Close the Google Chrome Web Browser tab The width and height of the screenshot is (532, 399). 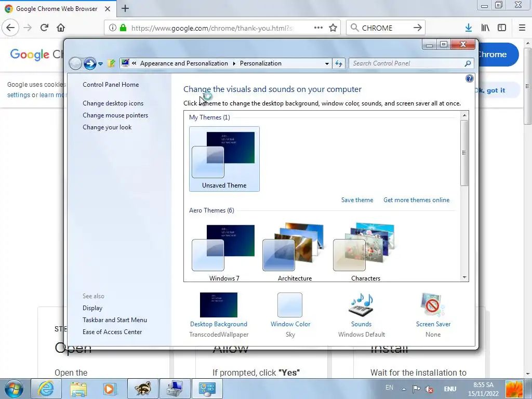(107, 9)
